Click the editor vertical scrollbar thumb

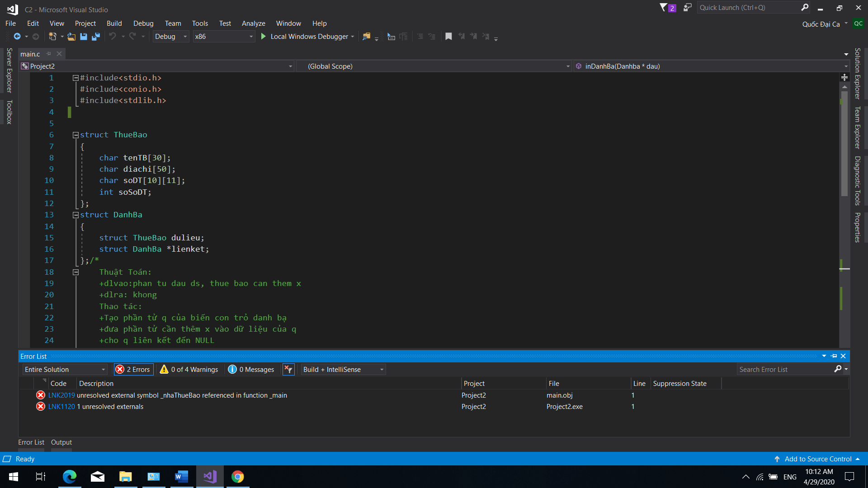coord(844,145)
